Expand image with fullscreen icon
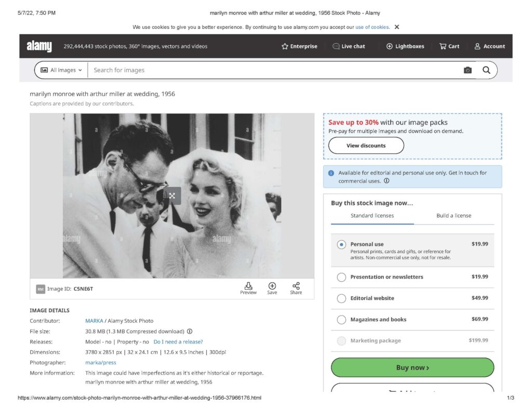This screenshot has width=532, height=411. (172, 196)
